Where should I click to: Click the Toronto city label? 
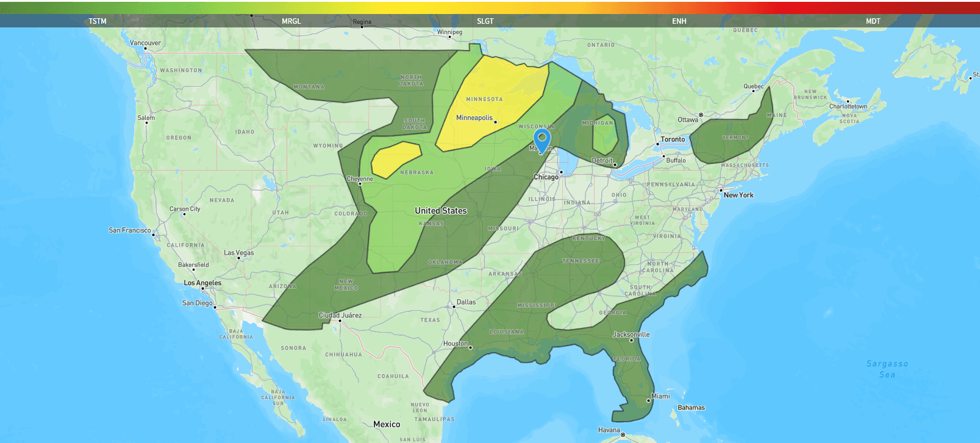click(673, 140)
